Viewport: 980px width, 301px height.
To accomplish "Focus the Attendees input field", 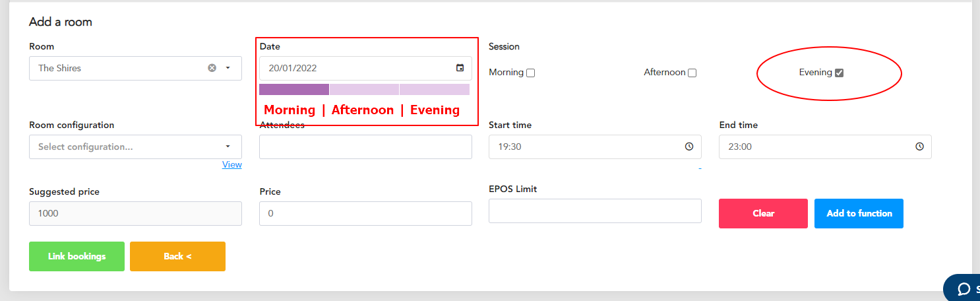I will [x=365, y=147].
